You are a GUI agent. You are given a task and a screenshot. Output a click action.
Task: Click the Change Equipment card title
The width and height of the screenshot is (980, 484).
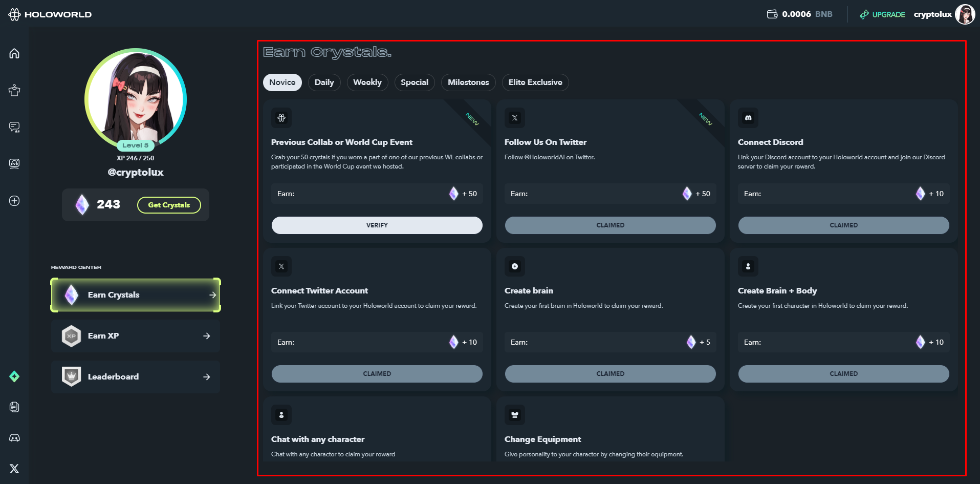[x=543, y=439]
